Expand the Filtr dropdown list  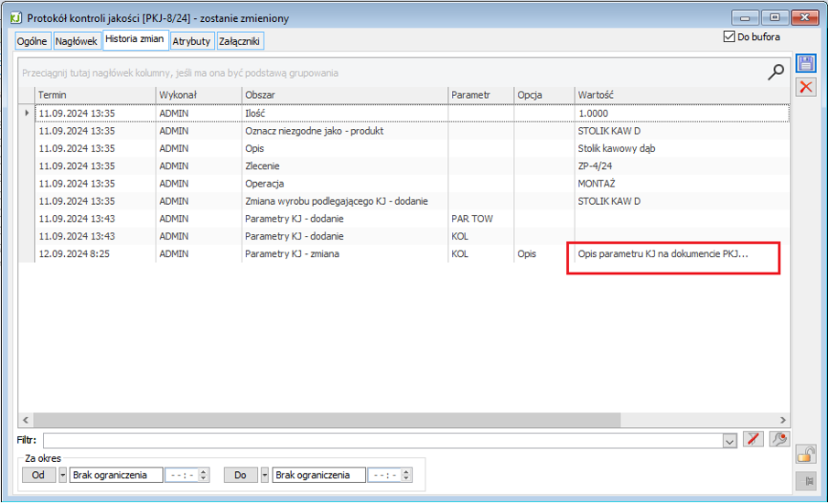729,442
